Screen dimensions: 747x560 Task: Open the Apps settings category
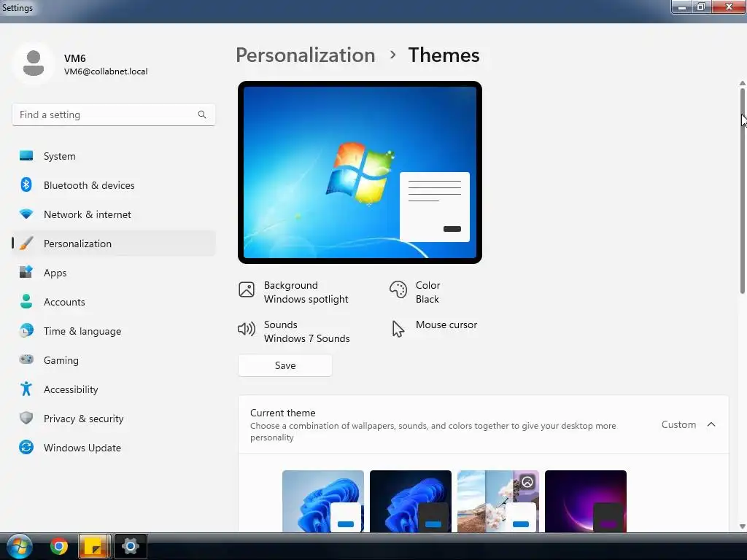tap(113, 273)
